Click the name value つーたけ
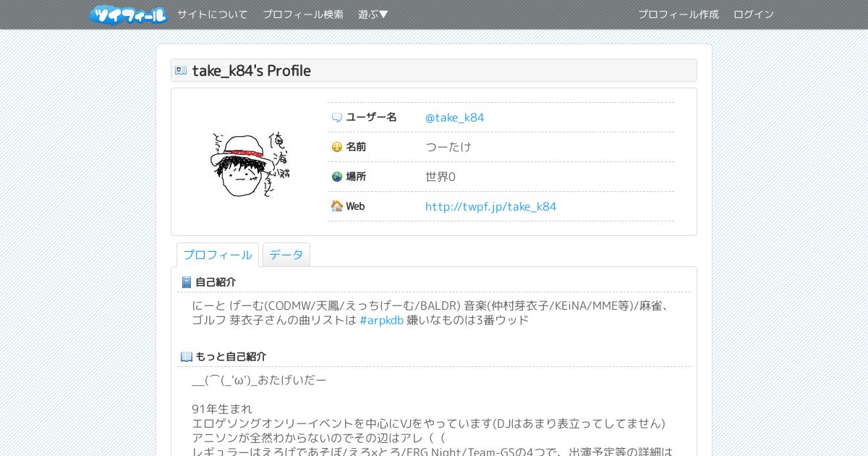The height and width of the screenshot is (456, 868). pyautogui.click(x=448, y=147)
